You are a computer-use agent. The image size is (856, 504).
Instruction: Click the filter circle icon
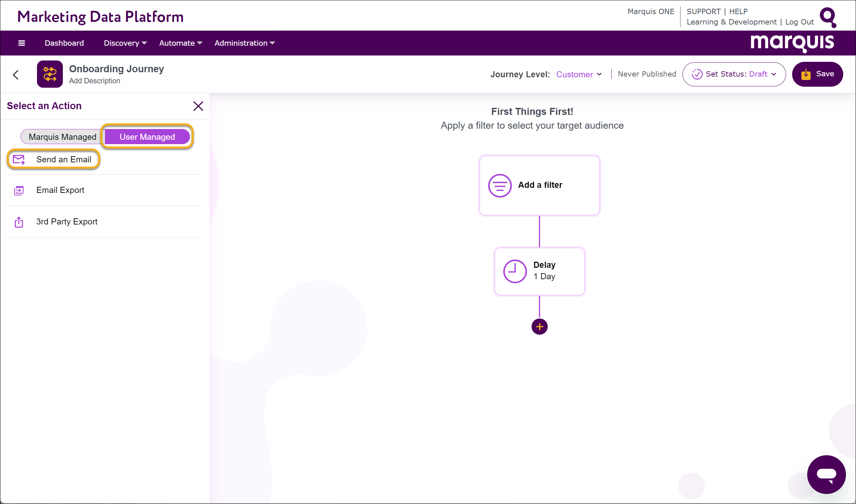[500, 185]
